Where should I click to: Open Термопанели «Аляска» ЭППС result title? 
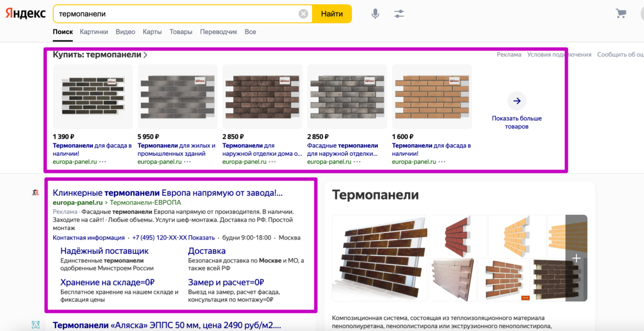[167, 325]
